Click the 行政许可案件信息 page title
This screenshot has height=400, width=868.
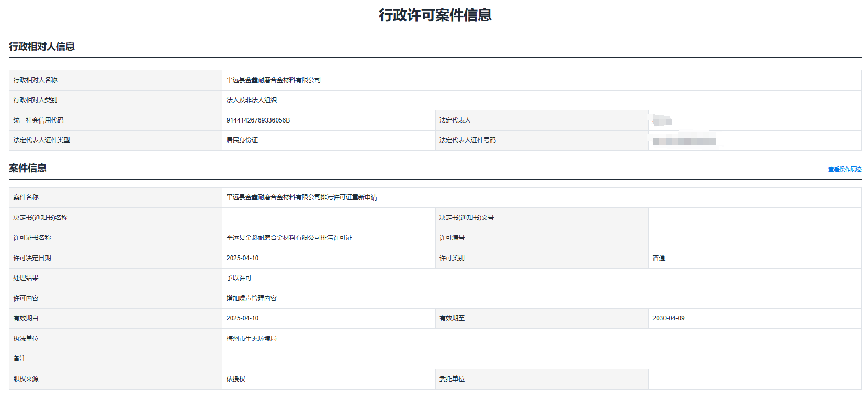[x=435, y=15]
